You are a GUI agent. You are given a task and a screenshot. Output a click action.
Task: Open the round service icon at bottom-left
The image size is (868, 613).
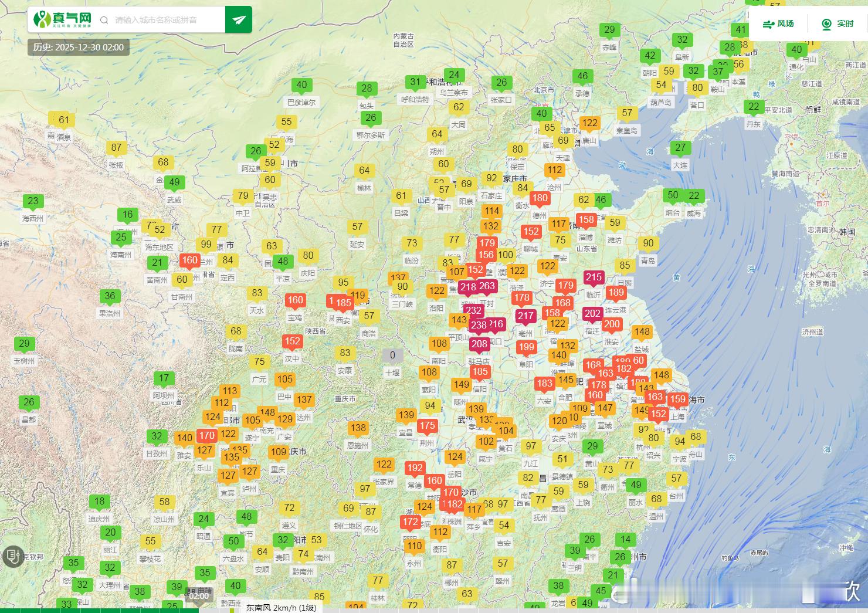coord(12,556)
